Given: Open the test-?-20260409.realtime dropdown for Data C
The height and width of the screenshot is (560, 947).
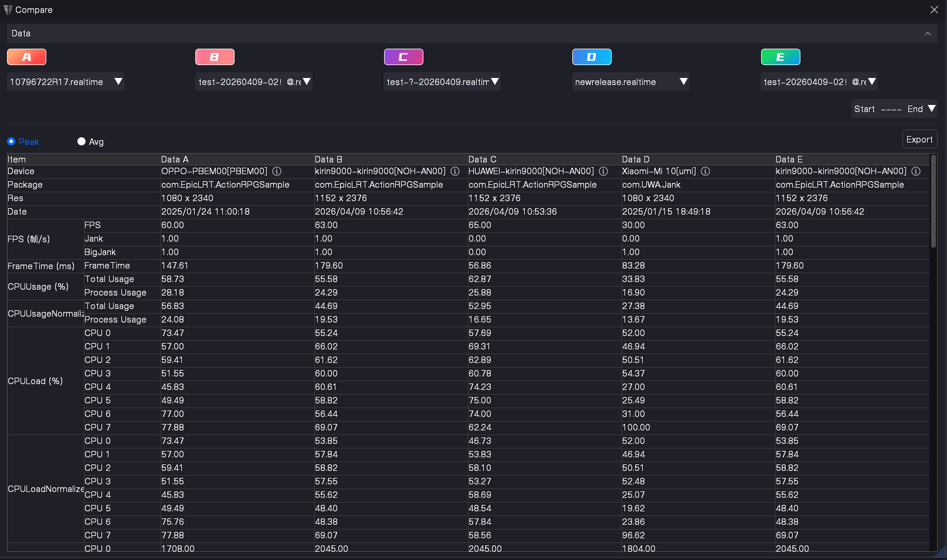Looking at the screenshot, I should tap(442, 82).
